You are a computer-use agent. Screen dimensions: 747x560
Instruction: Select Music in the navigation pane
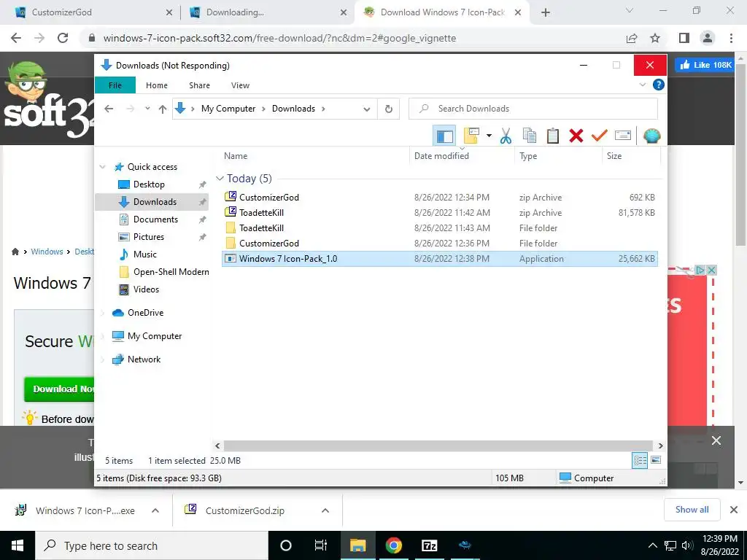[145, 254]
